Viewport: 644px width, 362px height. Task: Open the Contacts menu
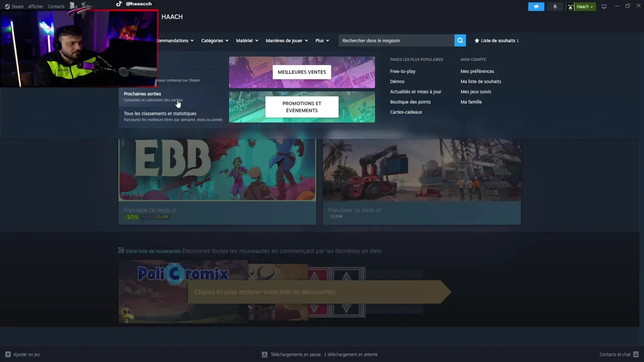56,7
